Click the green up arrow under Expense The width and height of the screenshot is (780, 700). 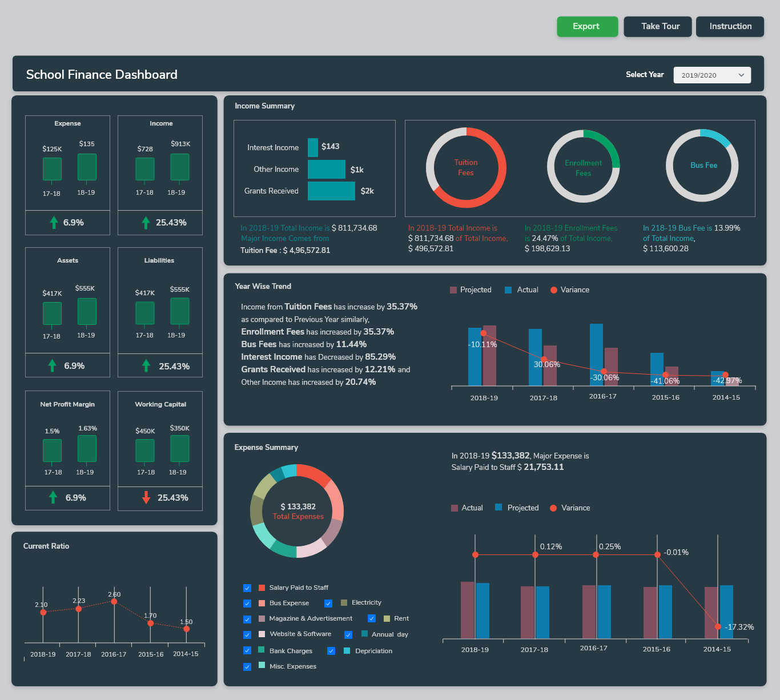[x=54, y=222]
